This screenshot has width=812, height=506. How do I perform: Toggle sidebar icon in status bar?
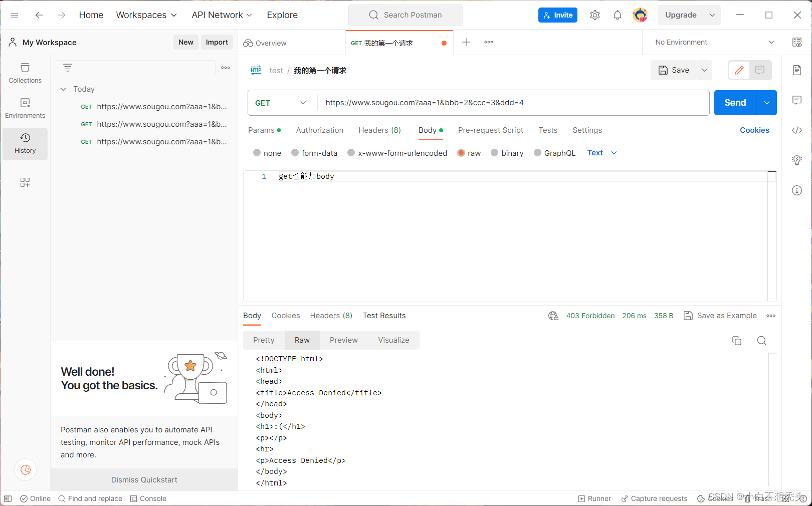8,498
